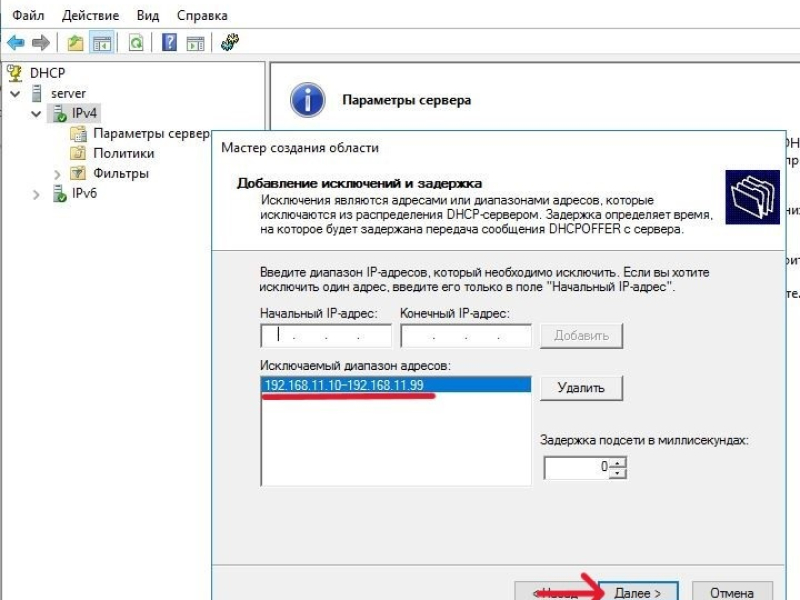Click the Далее > button

pos(638,592)
